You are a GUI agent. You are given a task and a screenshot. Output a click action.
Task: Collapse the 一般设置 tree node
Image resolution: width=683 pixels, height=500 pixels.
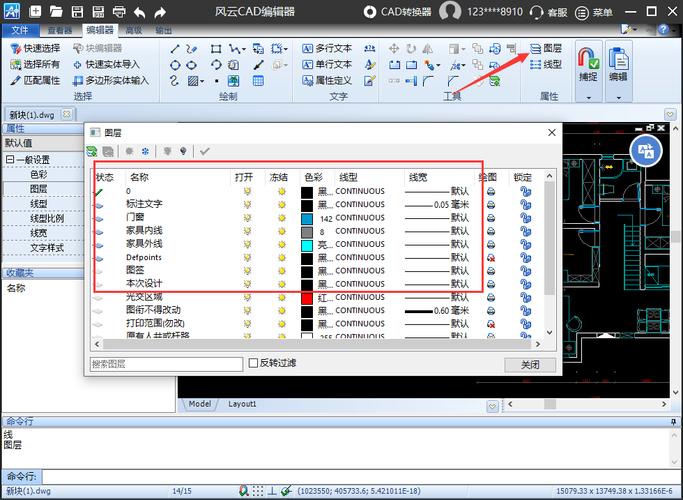point(10,159)
